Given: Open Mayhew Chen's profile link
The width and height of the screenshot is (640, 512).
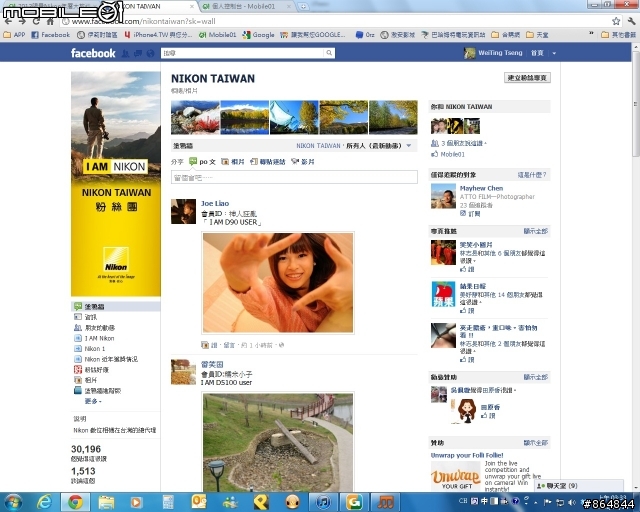Looking at the screenshot, I should [481, 188].
